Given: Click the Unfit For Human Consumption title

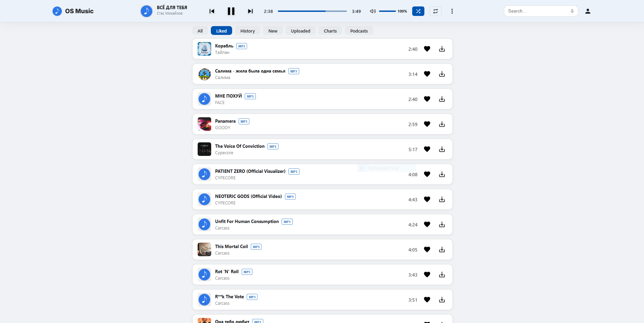Looking at the screenshot, I should pos(247,221).
